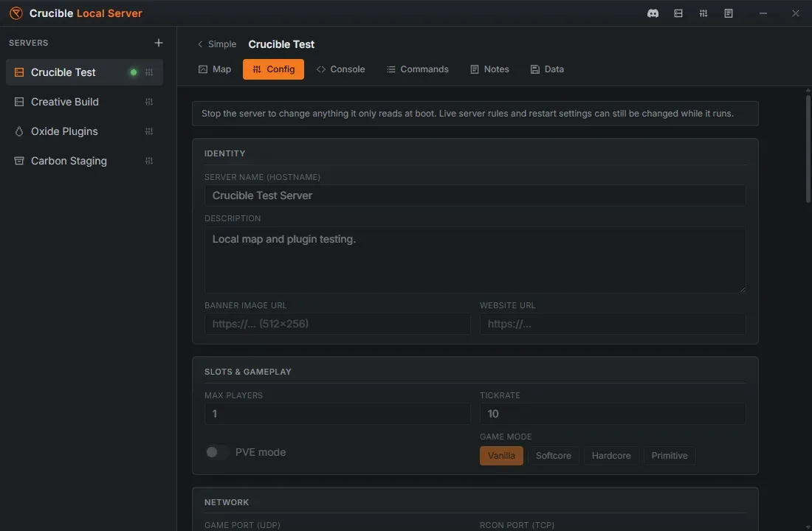Viewport: 812px width, 531px height.
Task: Click the scrollbar down arrow
Action: [808, 527]
